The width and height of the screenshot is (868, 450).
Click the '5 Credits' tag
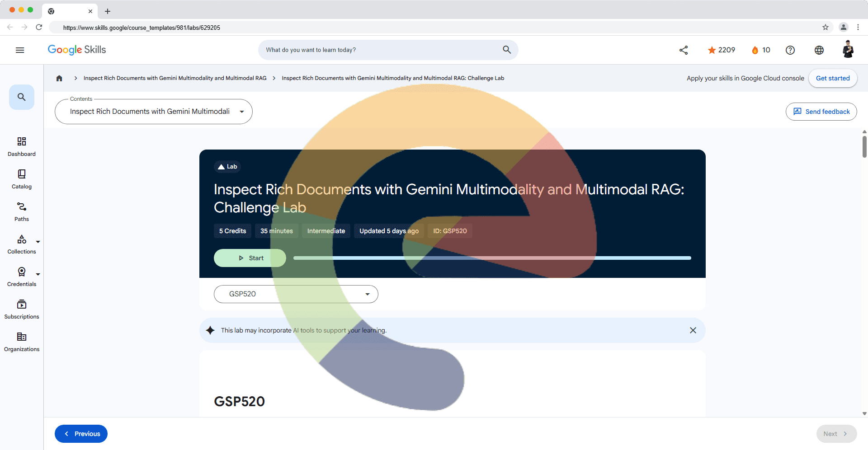(233, 231)
